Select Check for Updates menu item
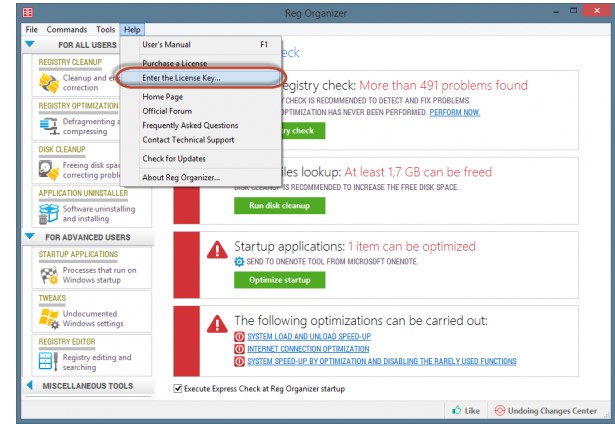 click(201, 158)
